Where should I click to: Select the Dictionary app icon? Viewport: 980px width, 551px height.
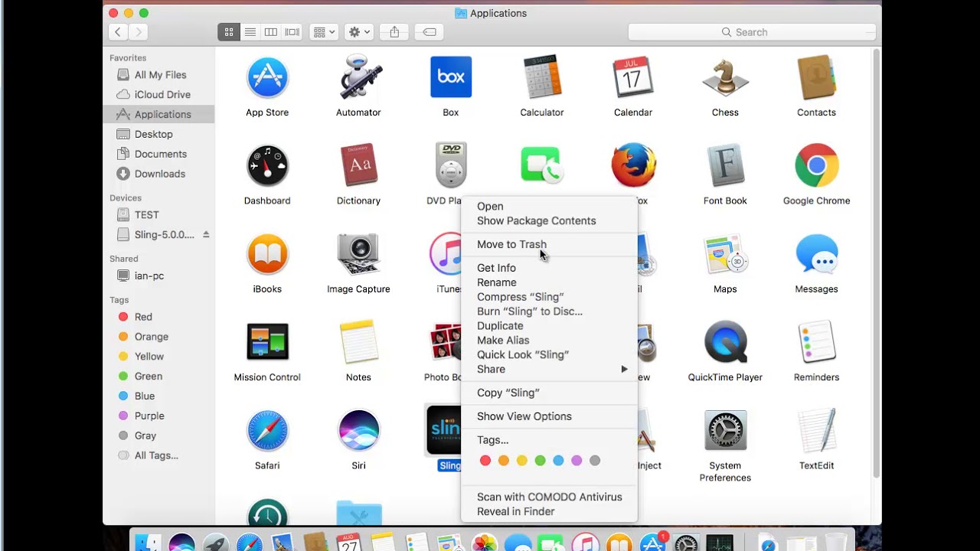(358, 165)
